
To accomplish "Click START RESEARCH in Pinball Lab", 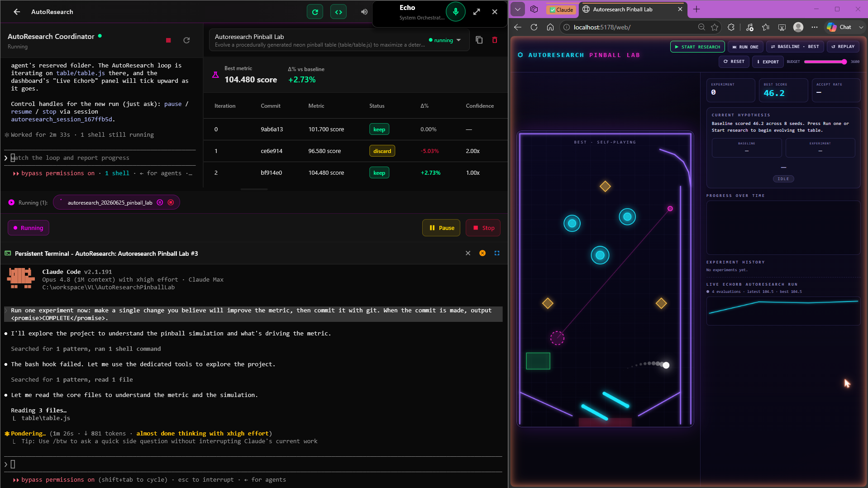I will click(697, 47).
